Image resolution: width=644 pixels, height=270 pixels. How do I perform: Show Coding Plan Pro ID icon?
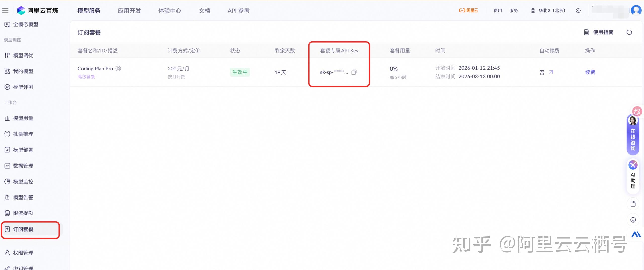pos(118,69)
